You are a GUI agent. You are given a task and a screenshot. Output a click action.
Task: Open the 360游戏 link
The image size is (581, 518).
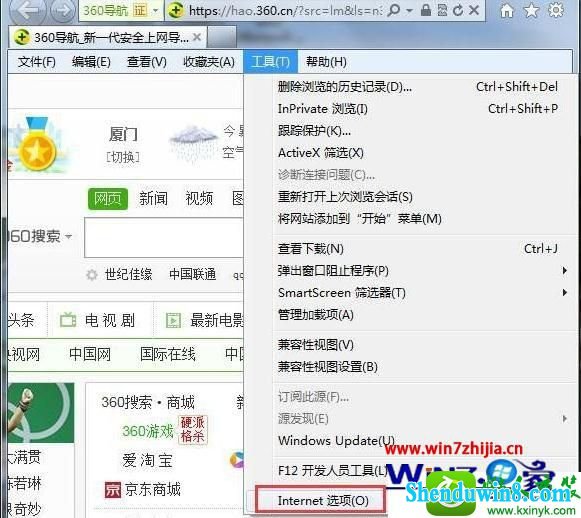(148, 431)
